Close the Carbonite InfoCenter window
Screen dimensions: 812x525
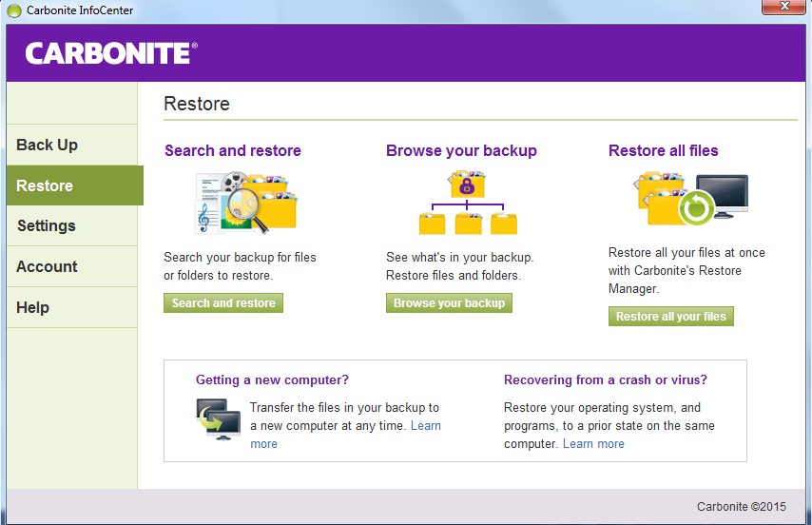coord(784,7)
